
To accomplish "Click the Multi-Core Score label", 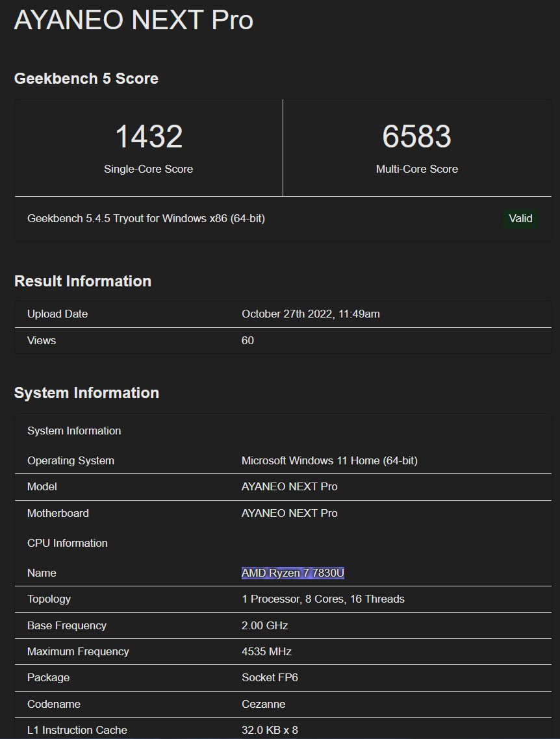I will click(416, 169).
